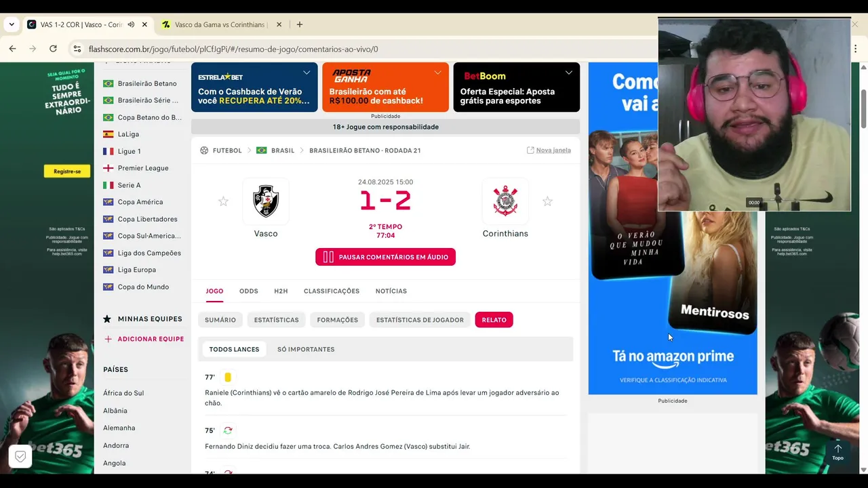Viewport: 868px width, 488px height.
Task: Select the Relato sub-tab
Action: point(494,320)
